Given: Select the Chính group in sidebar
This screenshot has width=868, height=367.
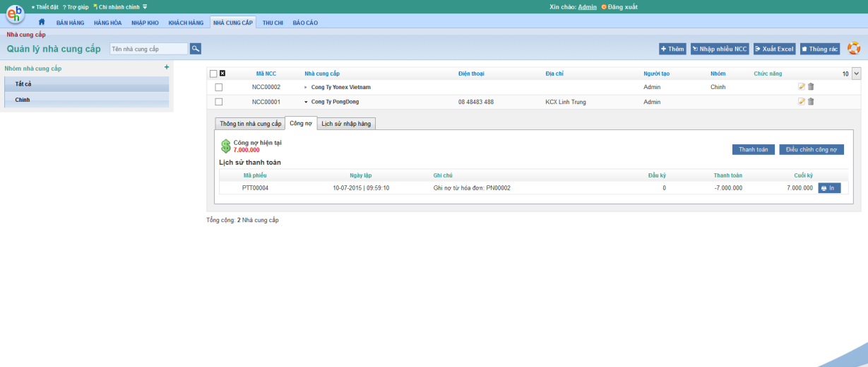Looking at the screenshot, I should (x=87, y=100).
